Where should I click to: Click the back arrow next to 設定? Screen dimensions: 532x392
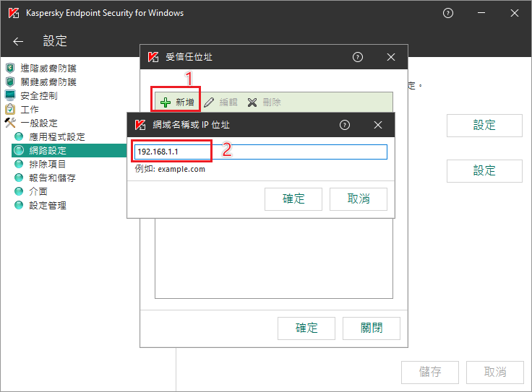[18, 41]
